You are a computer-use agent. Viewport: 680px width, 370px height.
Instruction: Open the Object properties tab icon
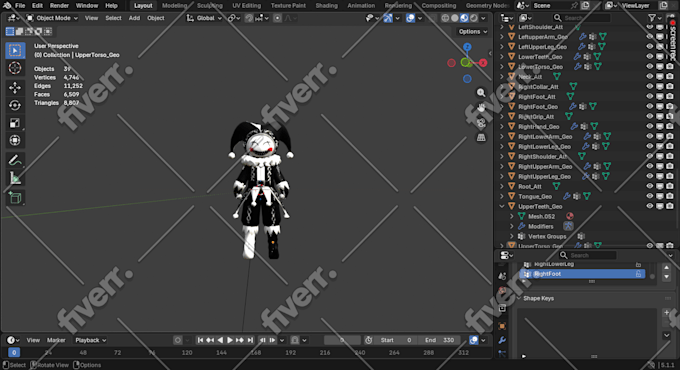click(502, 326)
